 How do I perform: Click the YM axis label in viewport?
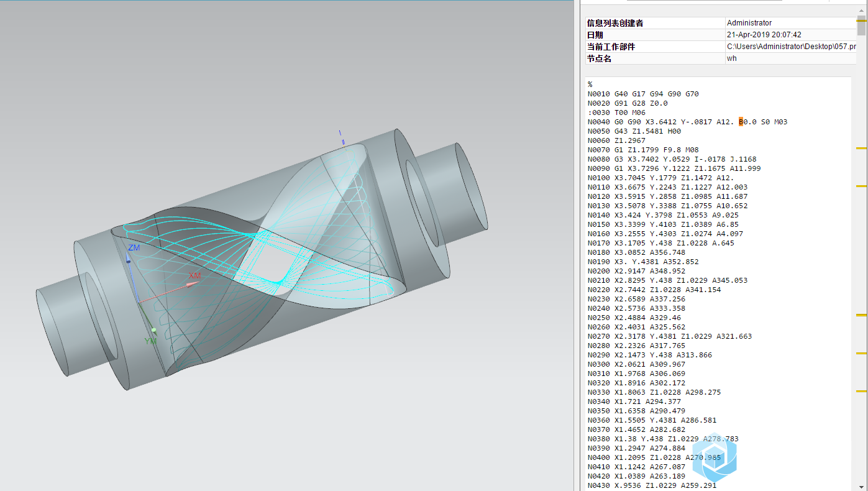click(x=150, y=341)
